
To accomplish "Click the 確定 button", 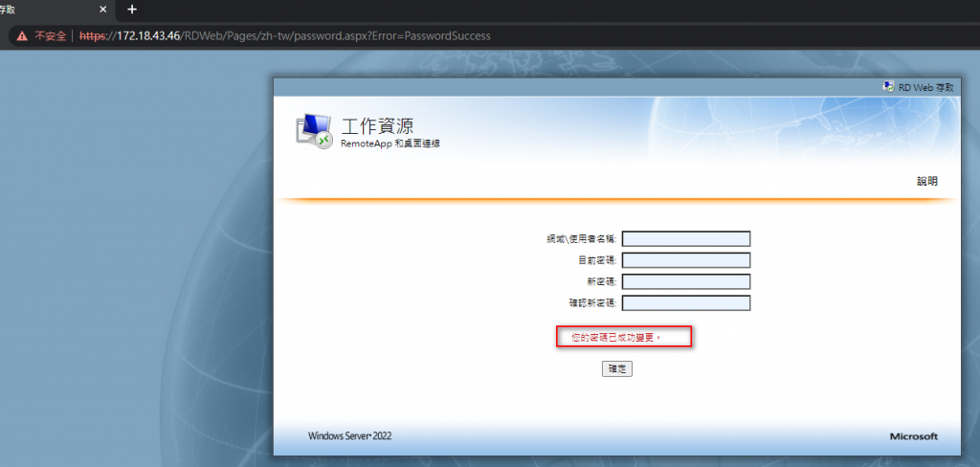I will point(617,368).
